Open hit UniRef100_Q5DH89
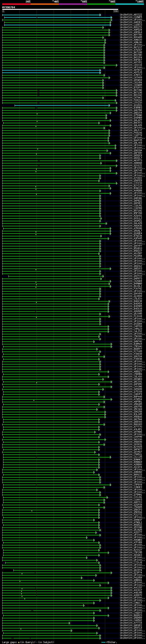Image resolution: width=146 pixels, height=644 pixels. (x=131, y=618)
